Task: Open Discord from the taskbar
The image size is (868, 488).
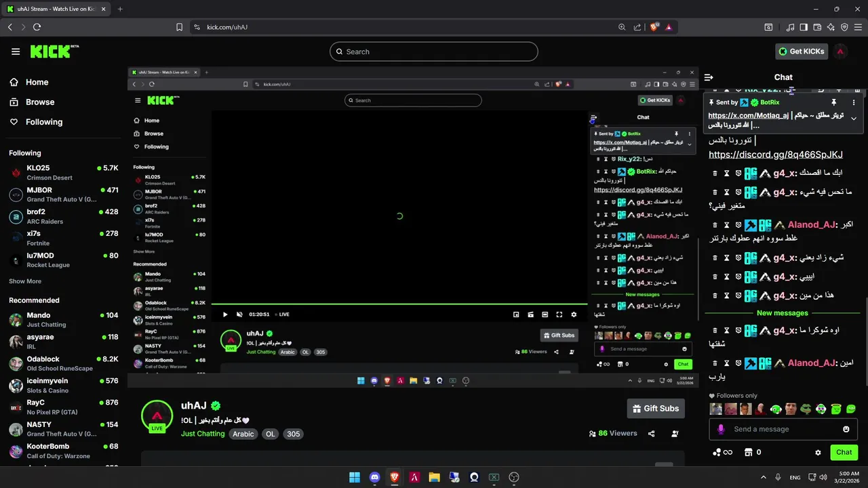Action: click(x=374, y=477)
